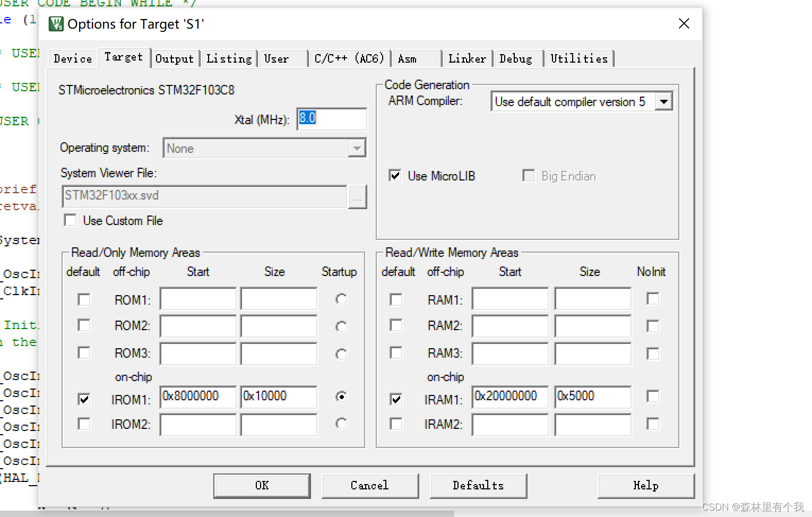Click the System Viewer File browse button

point(357,197)
